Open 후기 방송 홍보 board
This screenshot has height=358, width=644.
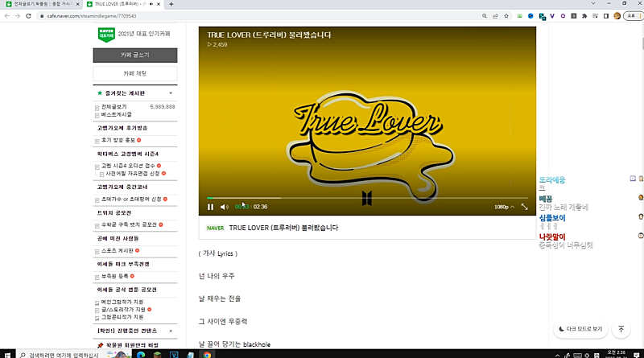(118, 140)
